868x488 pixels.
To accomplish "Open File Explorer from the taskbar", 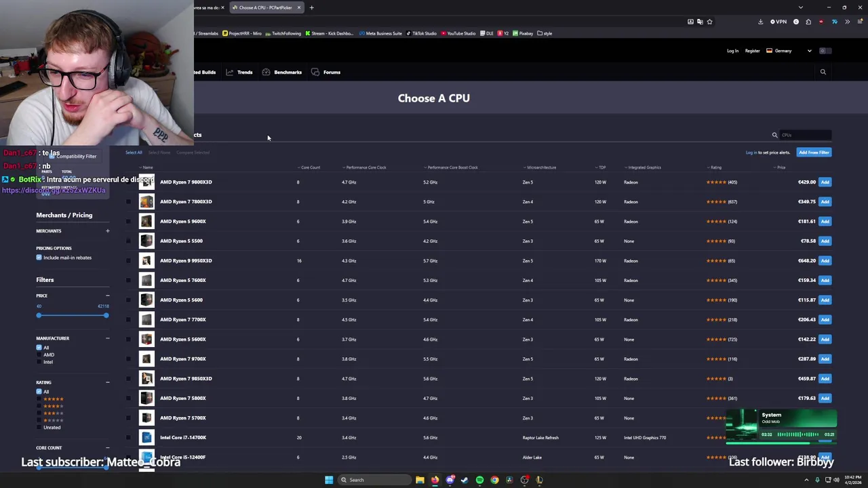I will pos(420,480).
